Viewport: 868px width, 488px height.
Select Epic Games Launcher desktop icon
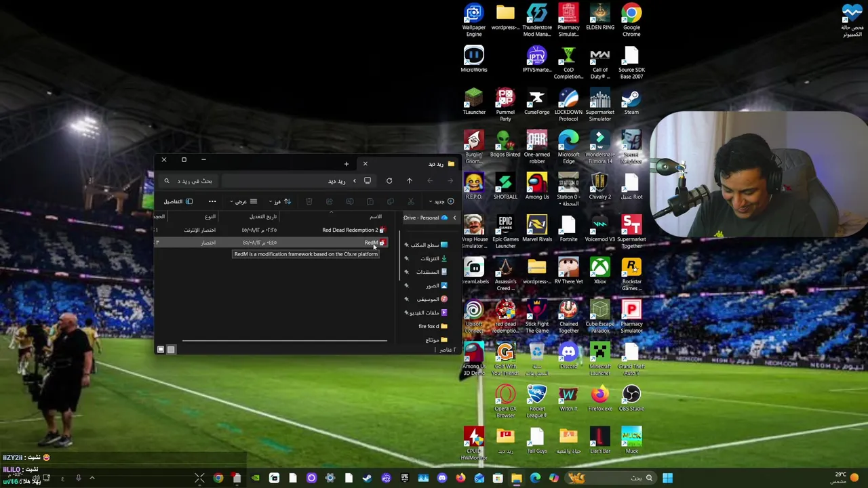(x=505, y=232)
